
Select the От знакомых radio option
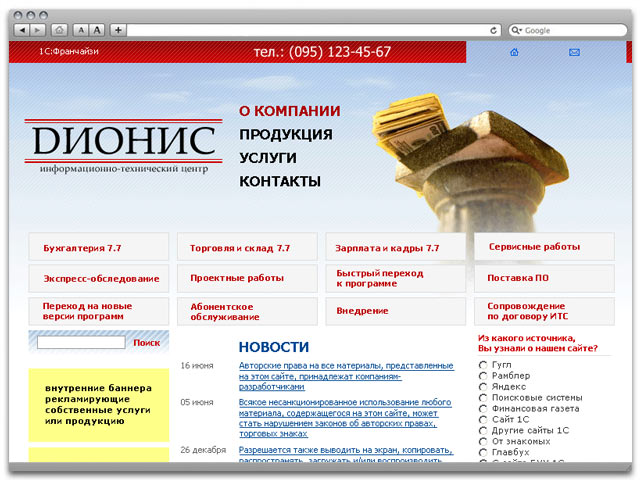point(483,442)
